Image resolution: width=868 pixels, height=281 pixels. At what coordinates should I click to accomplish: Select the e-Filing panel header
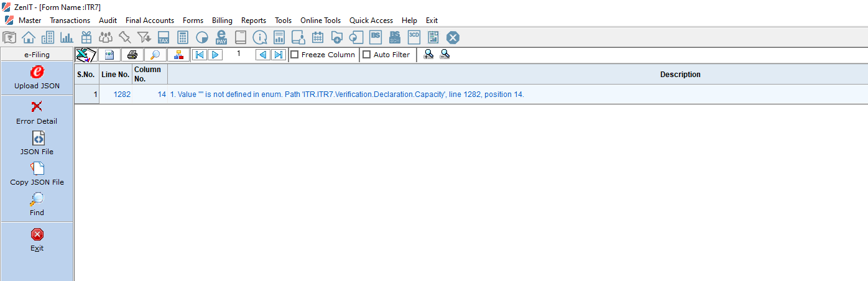[x=37, y=55]
